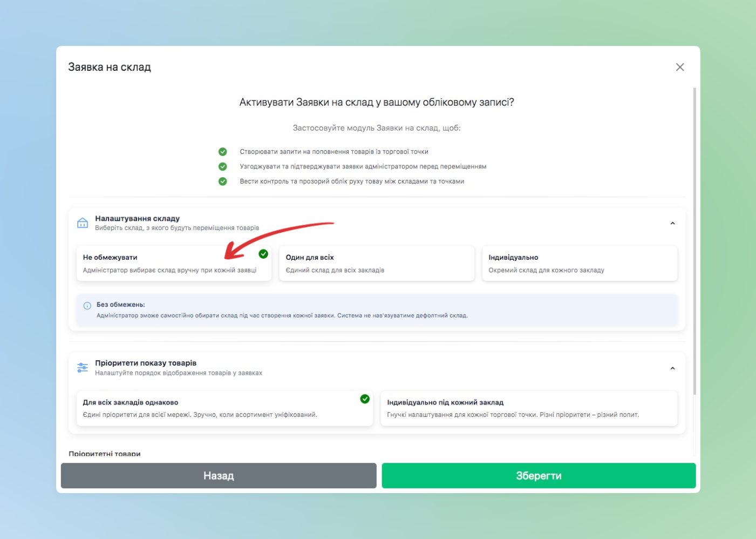Image resolution: width=756 pixels, height=539 pixels.
Task: Click the checkmark next to Вести контроль
Action: tap(222, 181)
